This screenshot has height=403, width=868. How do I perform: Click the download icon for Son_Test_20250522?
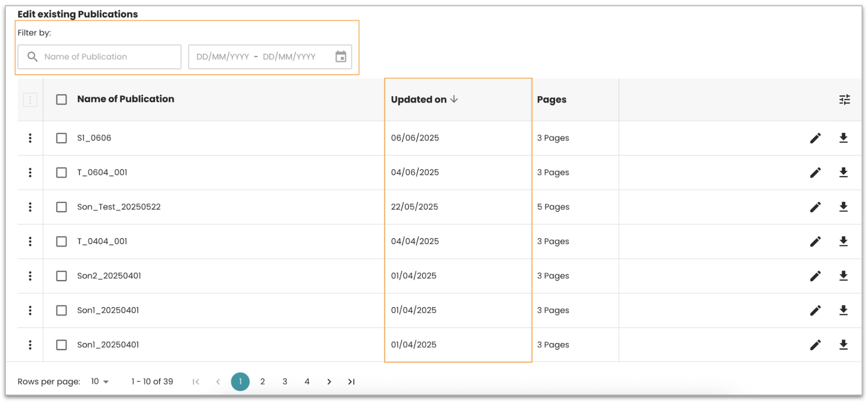click(843, 207)
